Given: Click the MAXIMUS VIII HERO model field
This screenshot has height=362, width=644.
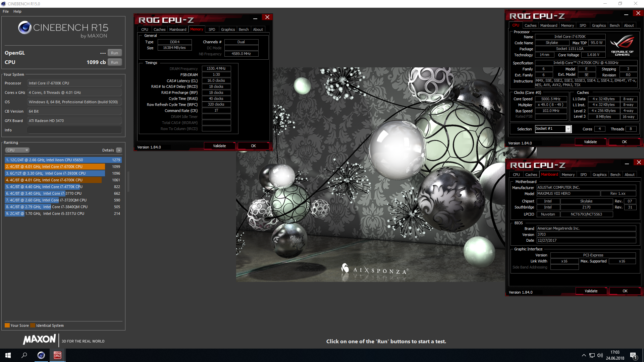Looking at the screenshot, I should (568, 193).
